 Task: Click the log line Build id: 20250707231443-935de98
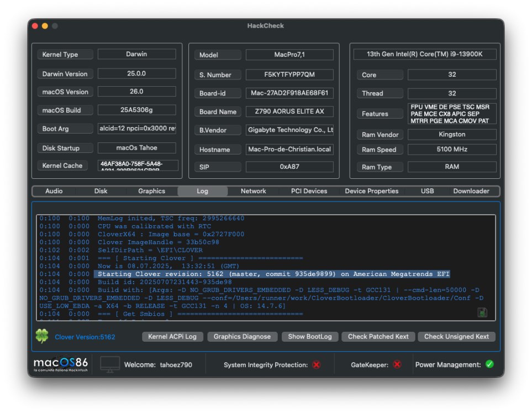[165, 282]
